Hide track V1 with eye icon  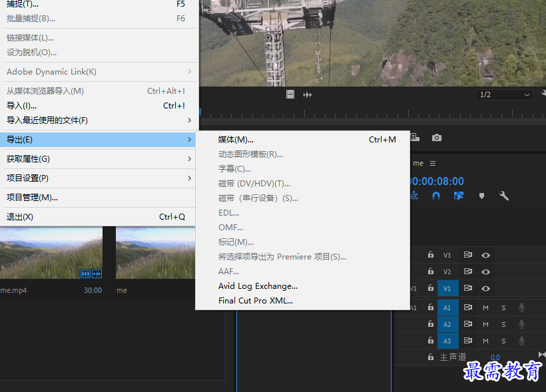pyautogui.click(x=486, y=289)
